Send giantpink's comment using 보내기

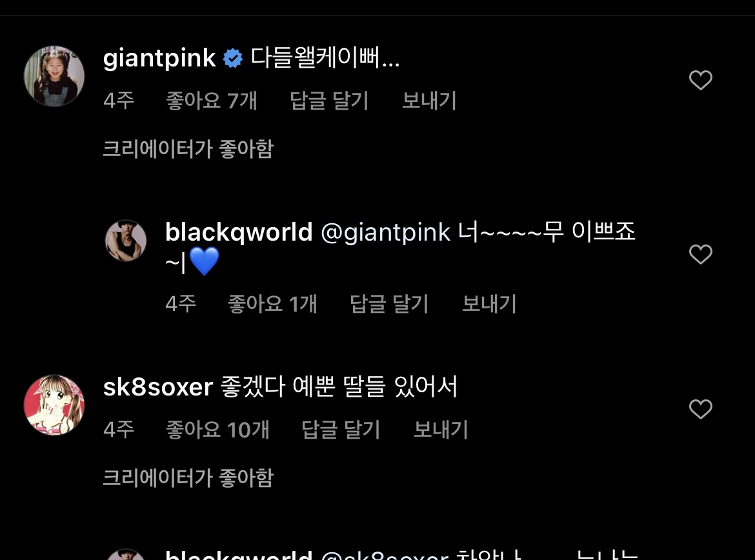coord(429,101)
